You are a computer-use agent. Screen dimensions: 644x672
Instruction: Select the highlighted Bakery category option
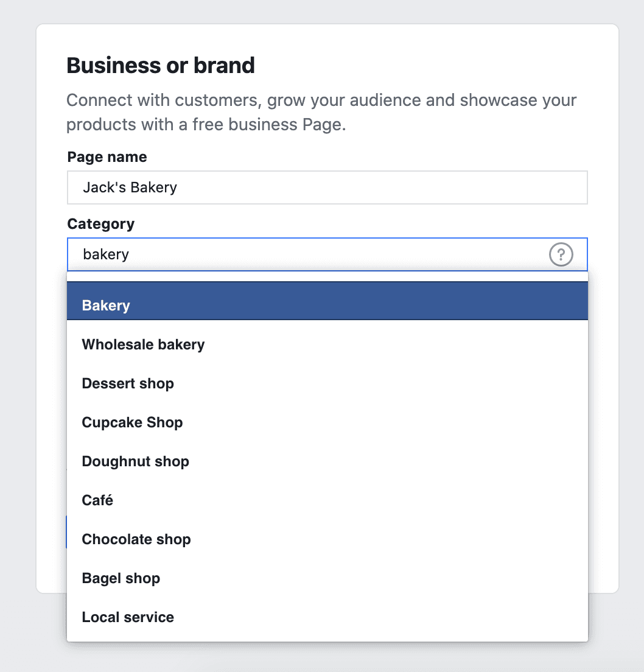[327, 306]
